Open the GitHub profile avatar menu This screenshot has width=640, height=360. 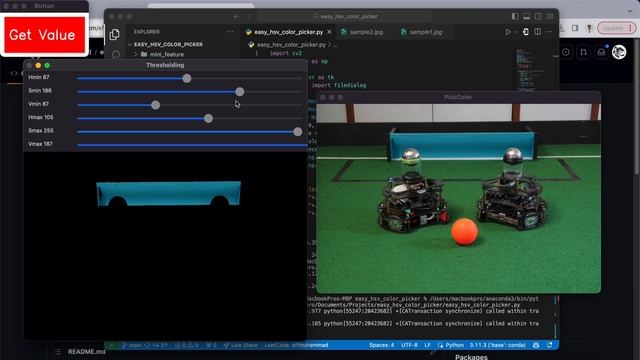(619, 52)
